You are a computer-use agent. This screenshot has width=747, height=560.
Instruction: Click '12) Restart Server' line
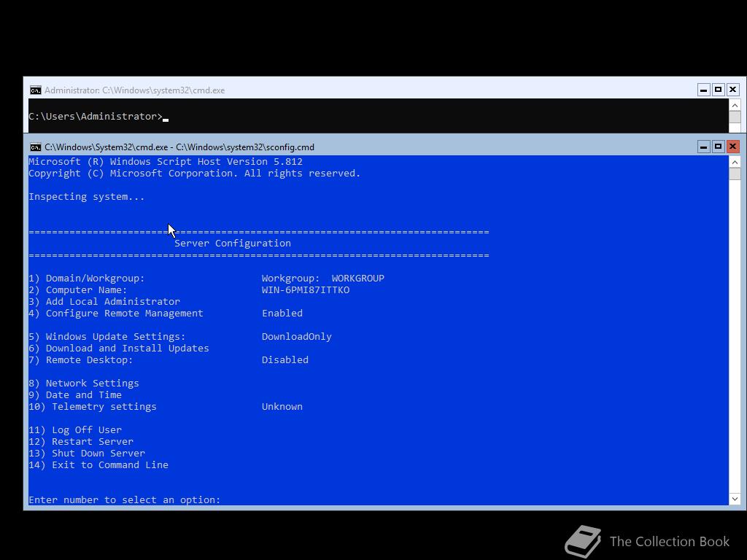(81, 441)
